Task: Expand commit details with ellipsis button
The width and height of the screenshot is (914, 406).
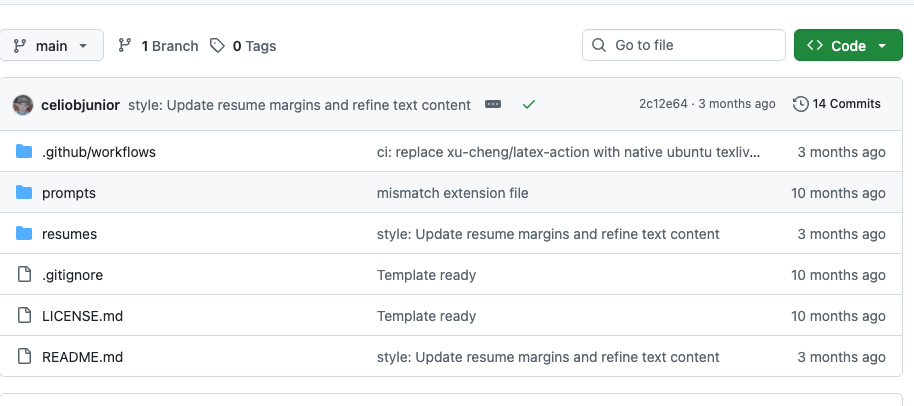Action: pos(493,104)
